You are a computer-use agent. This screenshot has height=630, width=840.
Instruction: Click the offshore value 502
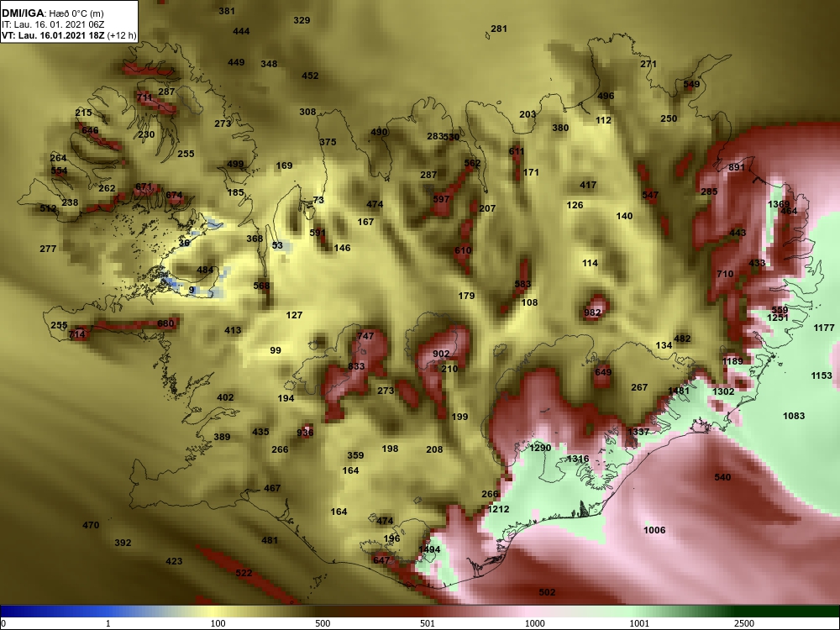(547, 592)
